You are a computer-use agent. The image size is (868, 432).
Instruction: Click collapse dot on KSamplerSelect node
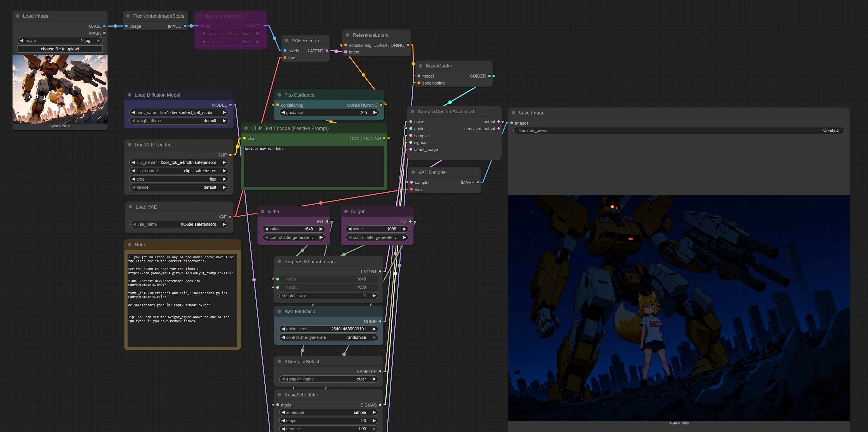279,361
